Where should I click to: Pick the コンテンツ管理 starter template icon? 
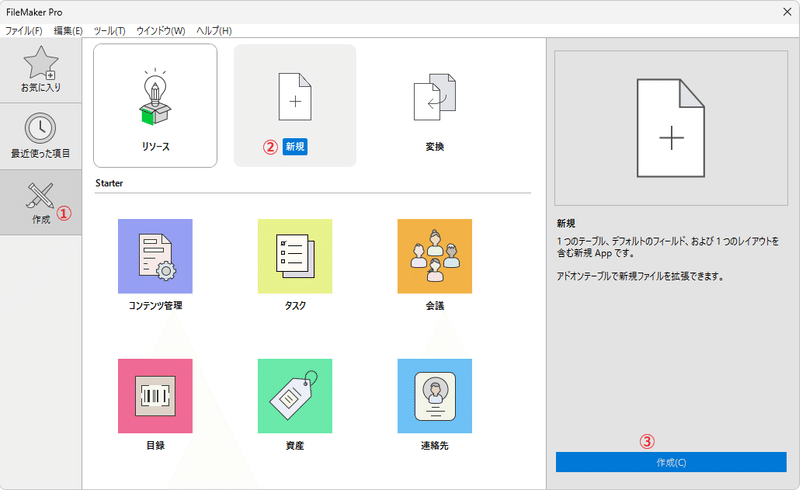(155, 256)
